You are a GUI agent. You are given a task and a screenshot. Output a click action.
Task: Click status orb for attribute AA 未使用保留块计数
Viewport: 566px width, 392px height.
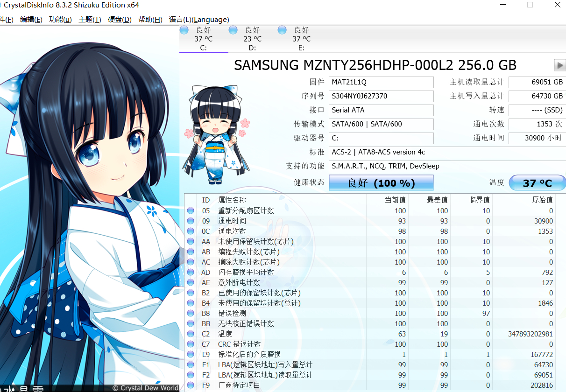(191, 242)
